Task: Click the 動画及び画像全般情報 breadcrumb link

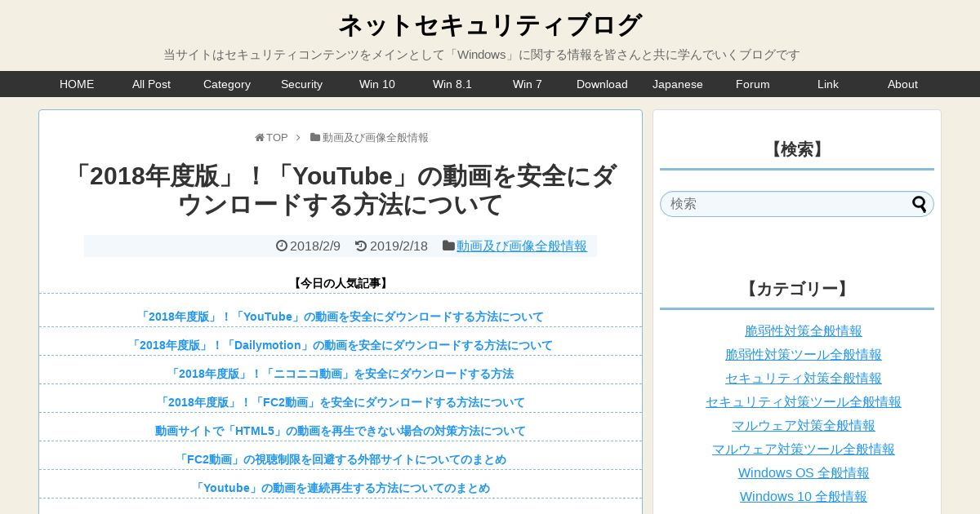Action: 376,138
